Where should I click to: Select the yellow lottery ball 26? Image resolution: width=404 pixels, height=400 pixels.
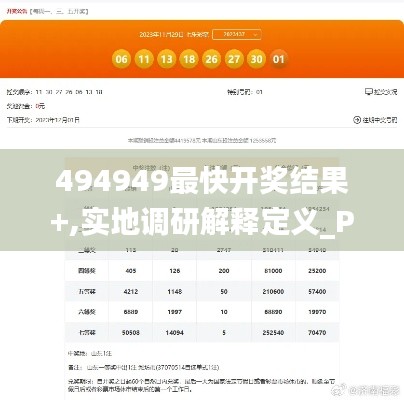point(211,59)
